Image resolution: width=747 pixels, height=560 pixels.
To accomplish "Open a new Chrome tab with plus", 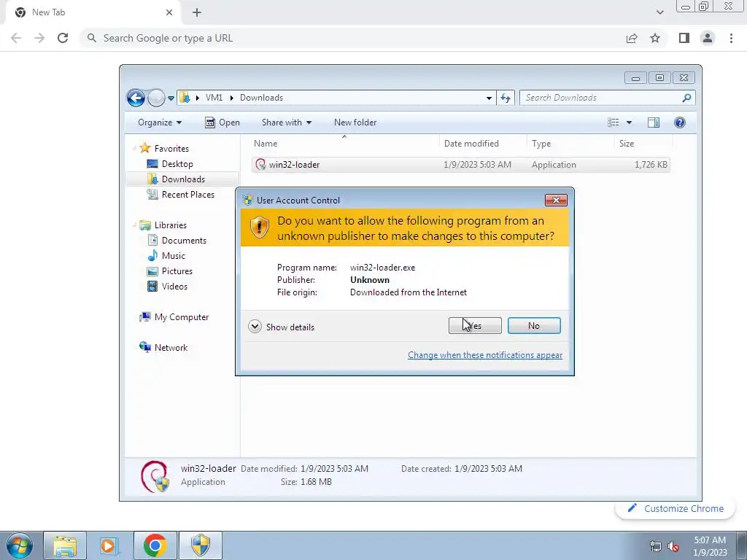I will [x=197, y=12].
